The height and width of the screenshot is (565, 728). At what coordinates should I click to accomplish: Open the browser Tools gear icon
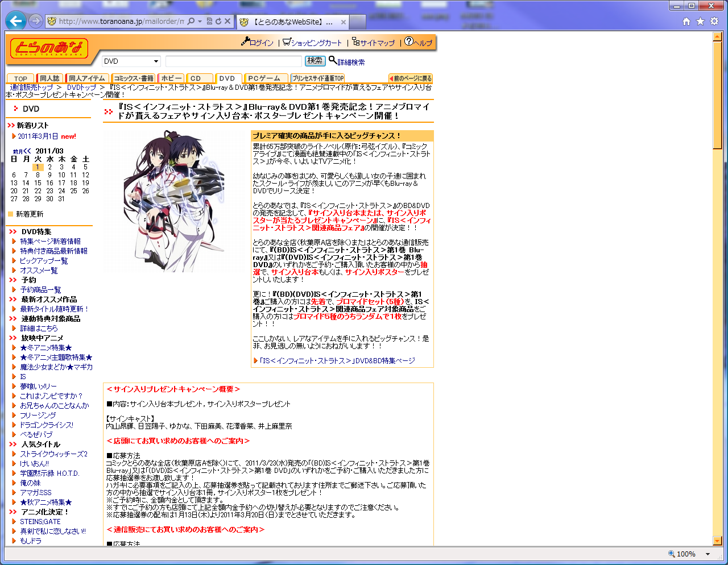coord(714,21)
